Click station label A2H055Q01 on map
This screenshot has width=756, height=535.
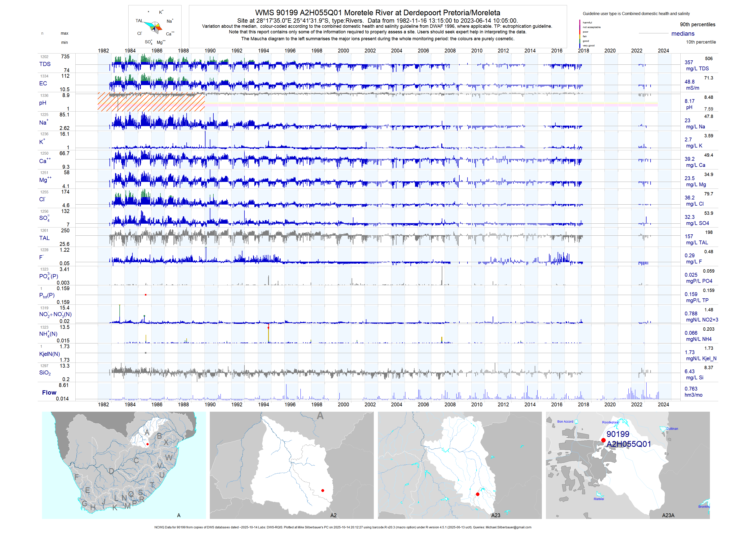point(628,444)
